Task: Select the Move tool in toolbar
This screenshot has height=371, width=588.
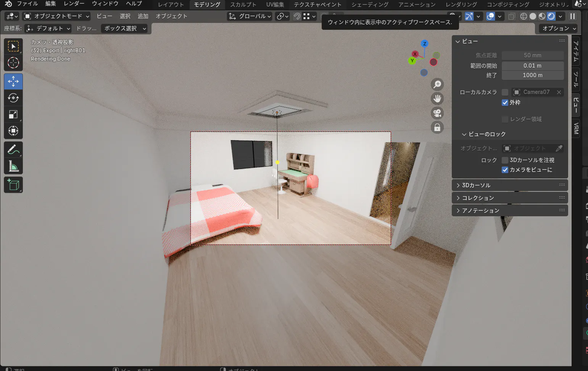Action: [x=13, y=81]
